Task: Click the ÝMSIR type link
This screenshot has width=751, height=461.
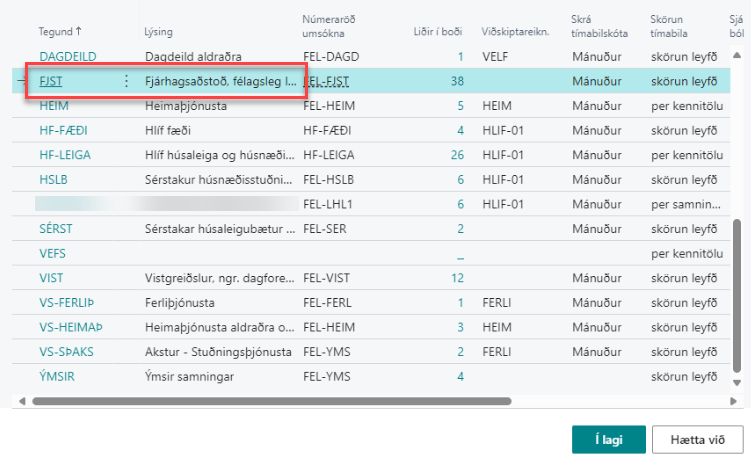Action: coord(57,376)
